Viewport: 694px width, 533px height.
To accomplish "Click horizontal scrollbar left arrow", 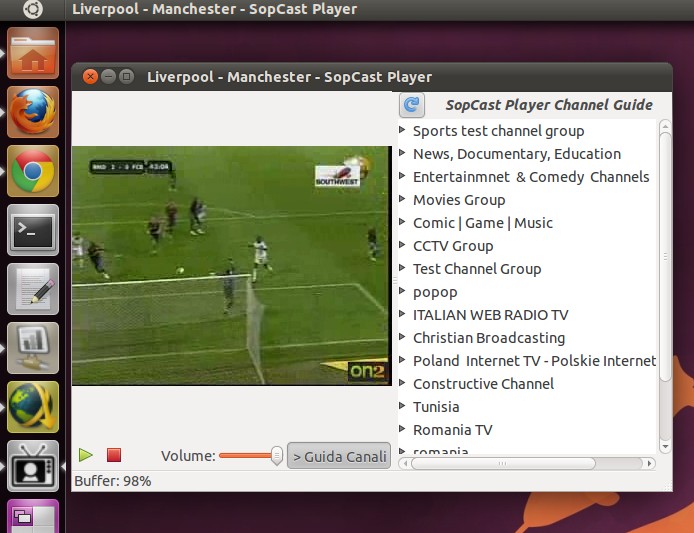I will coord(405,463).
